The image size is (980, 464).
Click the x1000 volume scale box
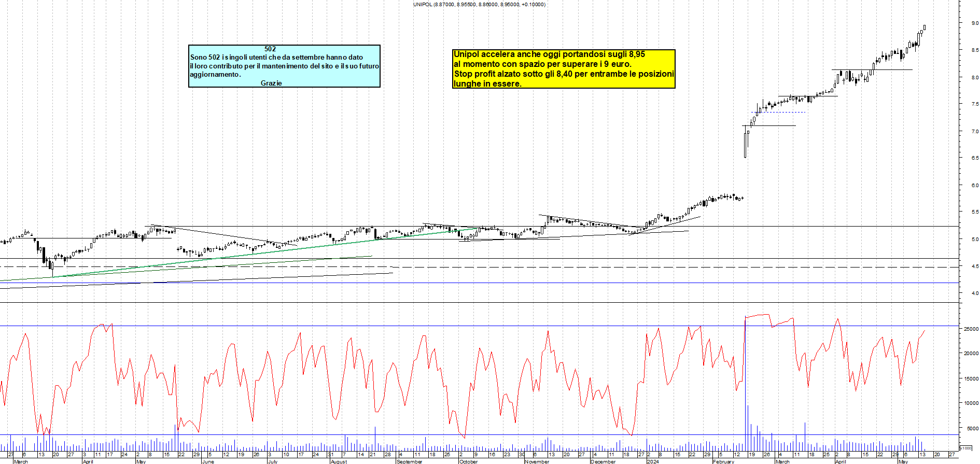coord(966,448)
